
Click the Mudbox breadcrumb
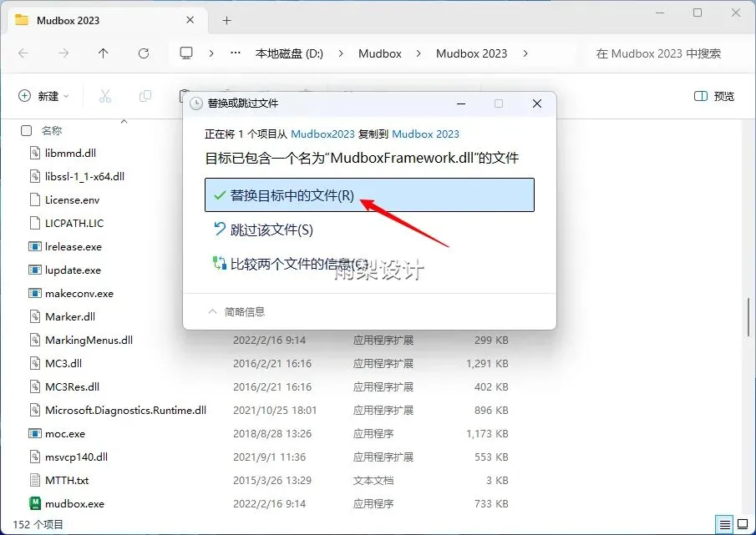coord(380,53)
